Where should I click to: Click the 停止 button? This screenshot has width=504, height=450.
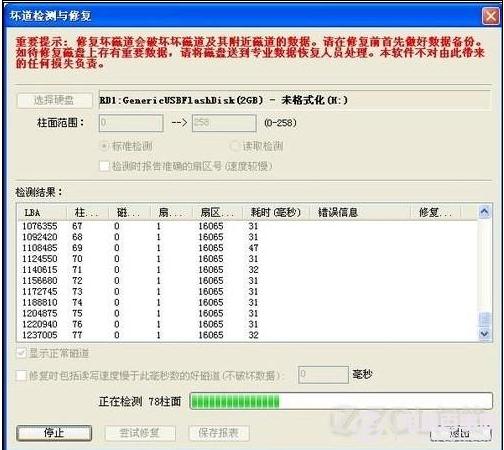tap(54, 433)
